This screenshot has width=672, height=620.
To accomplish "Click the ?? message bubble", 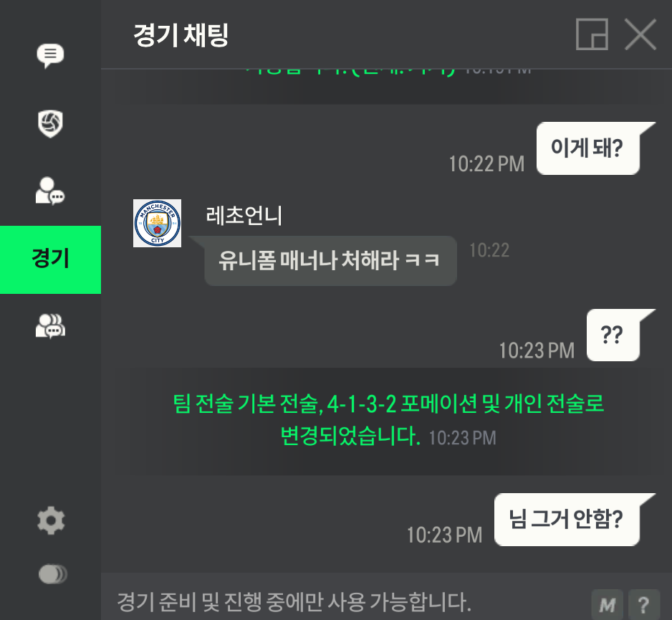I will pyautogui.click(x=613, y=335).
